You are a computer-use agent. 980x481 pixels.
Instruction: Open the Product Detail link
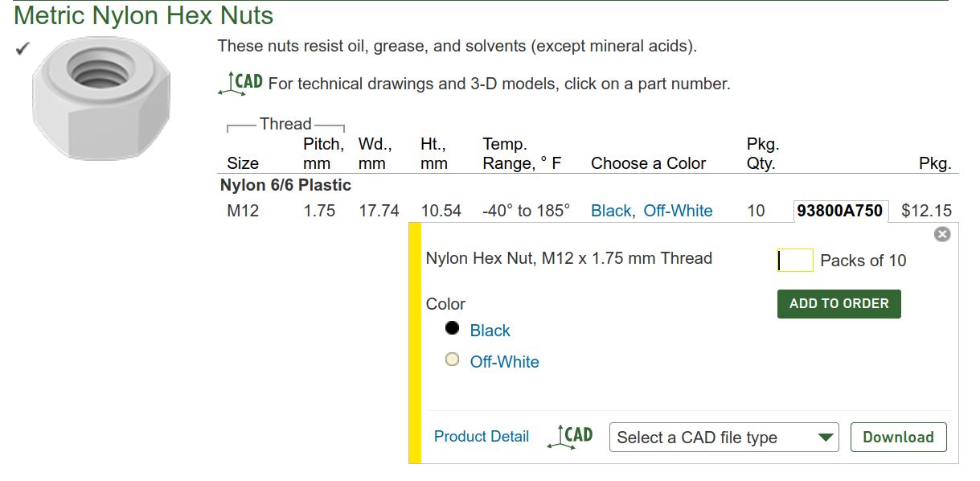(x=481, y=437)
